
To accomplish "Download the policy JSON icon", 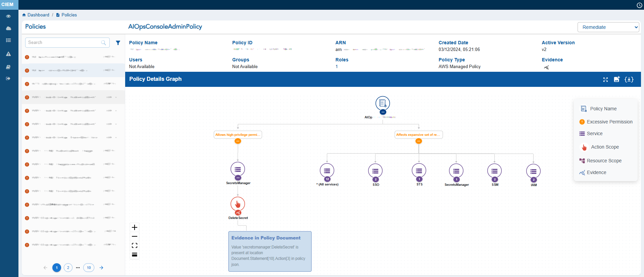I will coord(629,79).
